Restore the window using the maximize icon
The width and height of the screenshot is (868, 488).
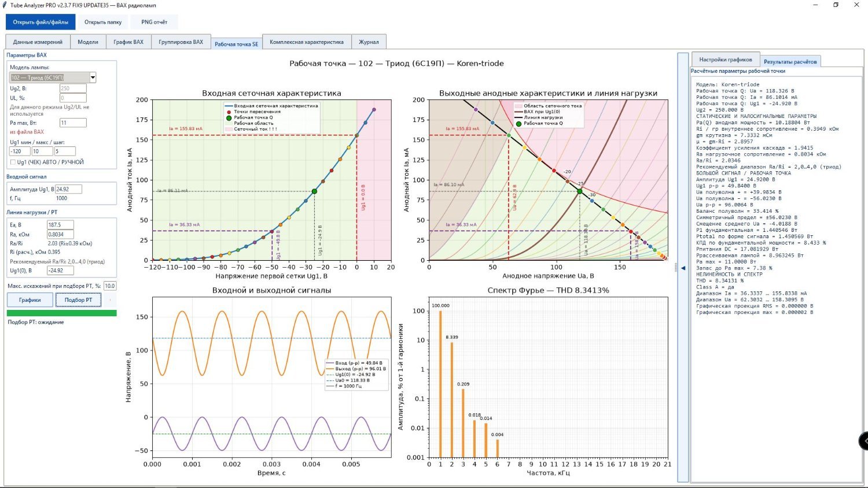[836, 5]
